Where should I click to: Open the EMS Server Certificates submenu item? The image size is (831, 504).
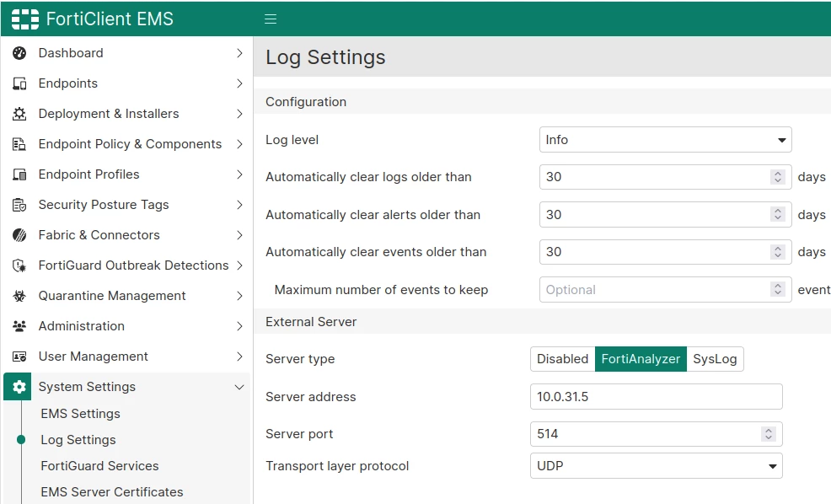point(112,492)
